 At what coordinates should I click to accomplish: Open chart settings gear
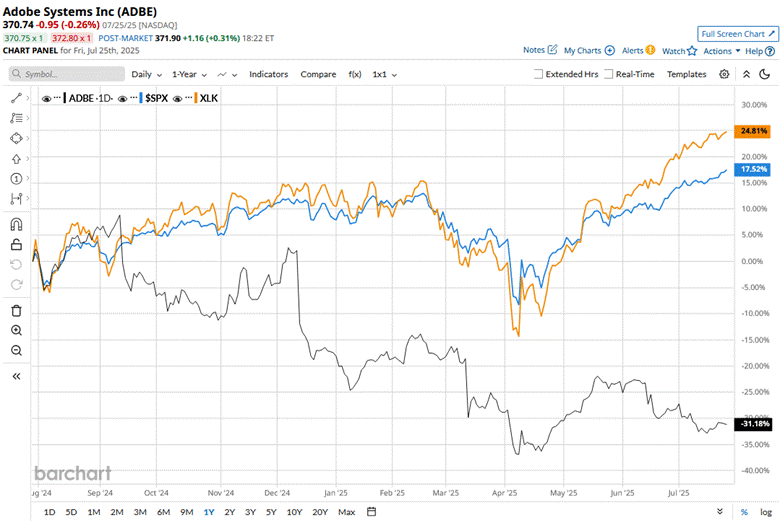[x=724, y=74]
